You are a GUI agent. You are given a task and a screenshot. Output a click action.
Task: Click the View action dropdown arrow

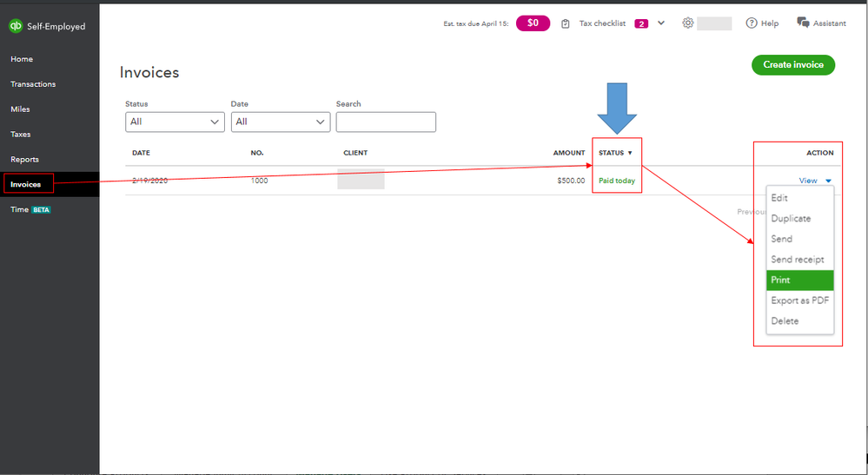[828, 181]
